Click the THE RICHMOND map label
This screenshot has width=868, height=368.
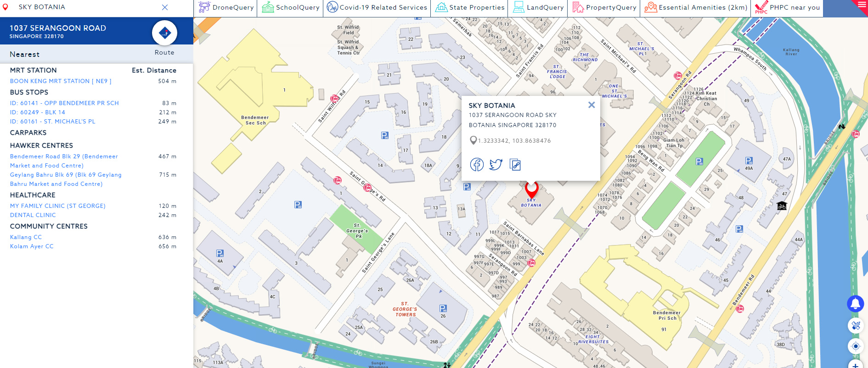[585, 57]
